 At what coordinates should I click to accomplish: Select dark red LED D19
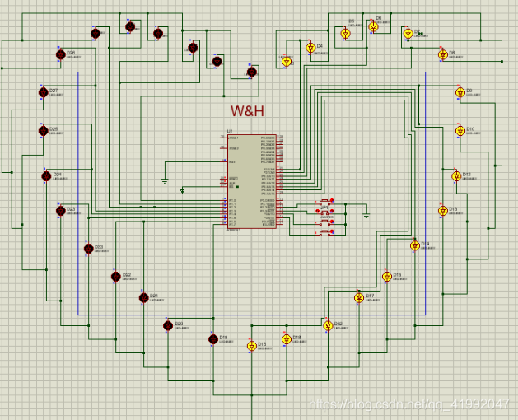point(213,339)
